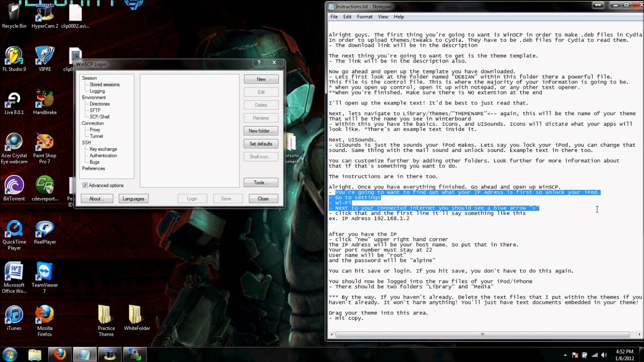Screen dimensions: 644x362
Task: Close the WinSCP Login dialog via Close
Action: tap(263, 199)
